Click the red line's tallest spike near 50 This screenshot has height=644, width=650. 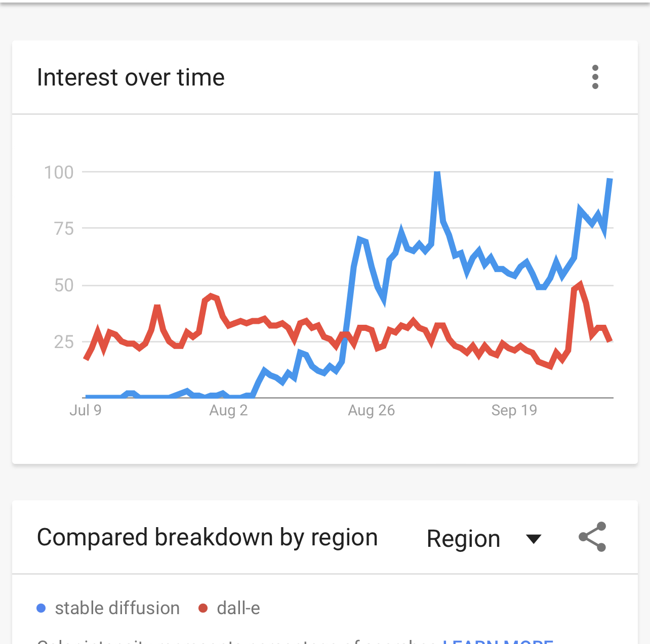click(580, 285)
